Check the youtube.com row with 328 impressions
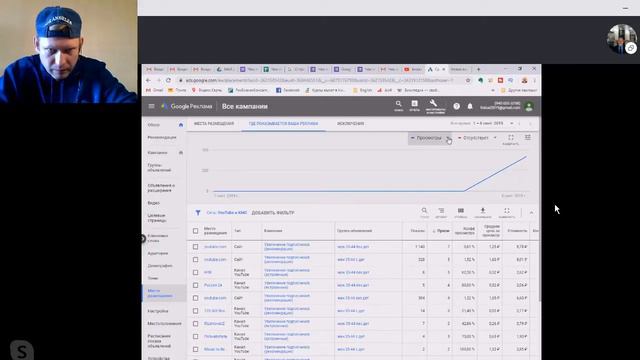The width and height of the screenshot is (640, 360). (196, 260)
